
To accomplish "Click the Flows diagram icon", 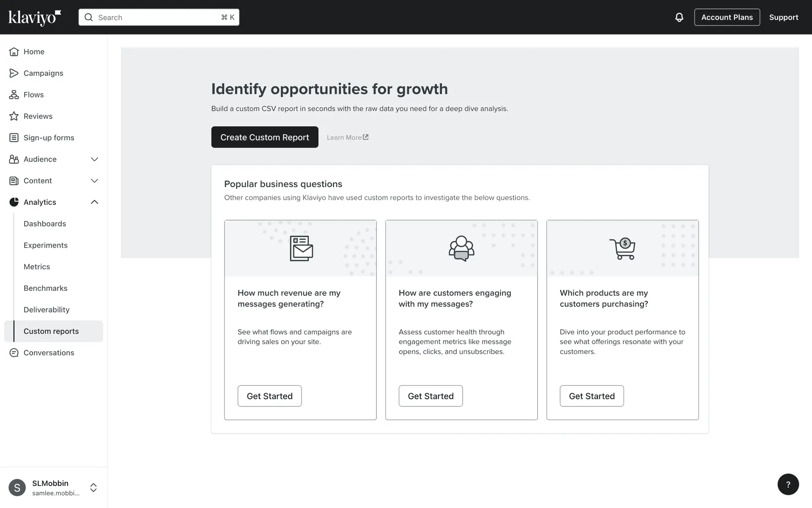I will point(14,95).
